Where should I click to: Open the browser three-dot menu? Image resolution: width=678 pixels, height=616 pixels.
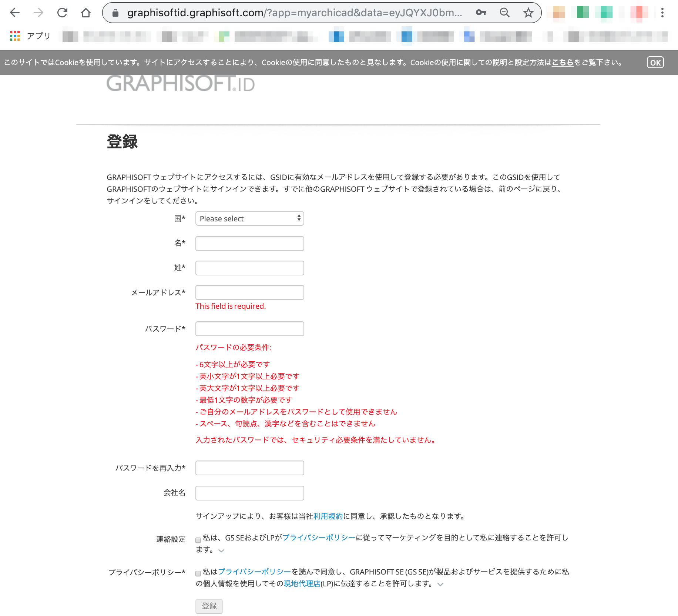(662, 13)
